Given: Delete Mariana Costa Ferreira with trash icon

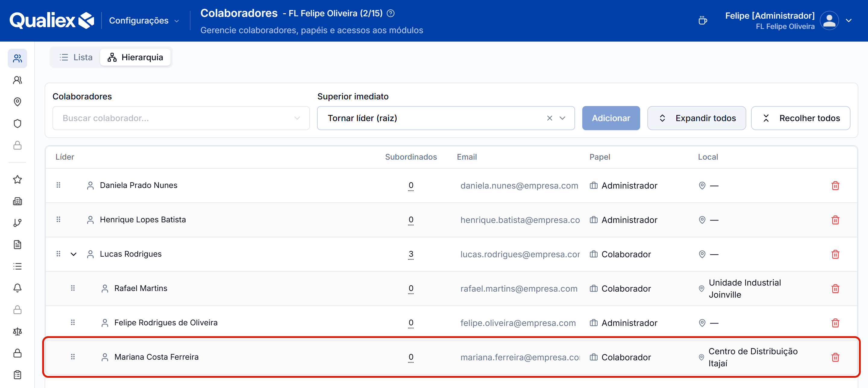Looking at the screenshot, I should tap(835, 357).
